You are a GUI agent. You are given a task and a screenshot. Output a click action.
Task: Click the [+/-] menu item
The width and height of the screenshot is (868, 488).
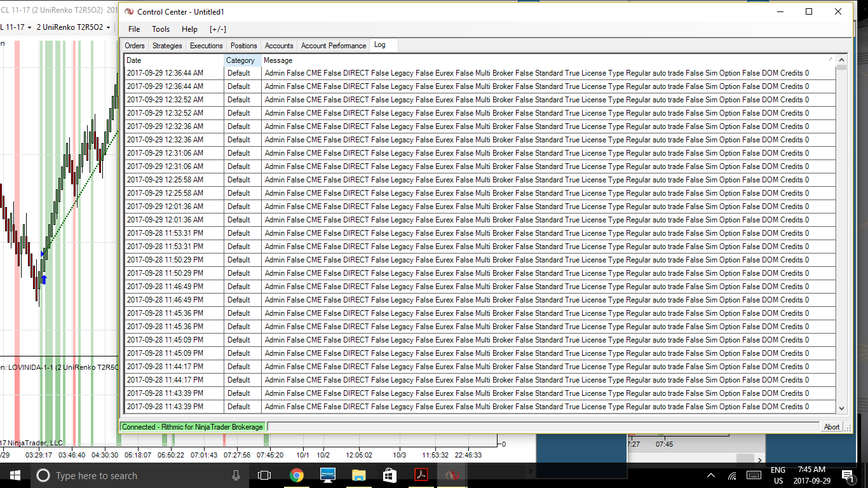click(218, 29)
